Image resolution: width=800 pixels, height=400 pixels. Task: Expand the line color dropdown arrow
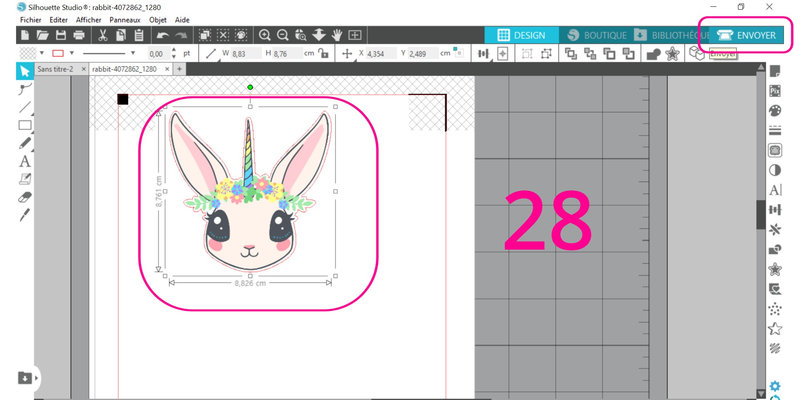(71, 53)
